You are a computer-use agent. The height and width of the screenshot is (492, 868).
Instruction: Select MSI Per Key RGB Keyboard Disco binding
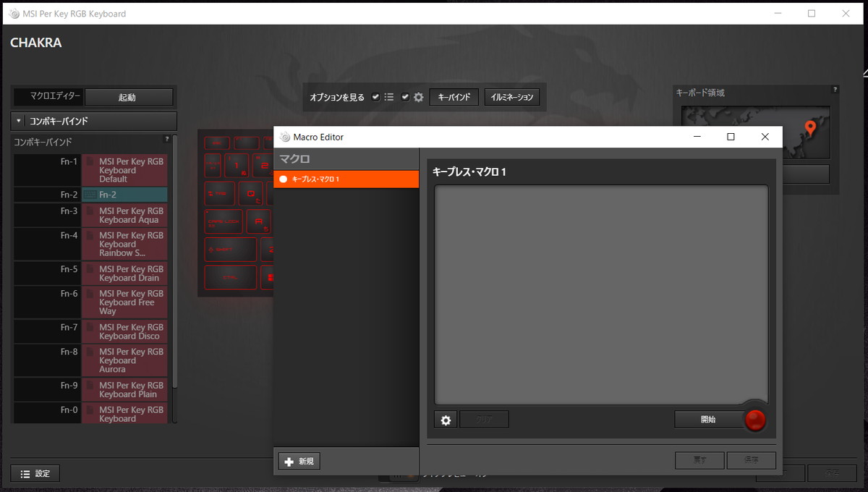click(x=124, y=331)
